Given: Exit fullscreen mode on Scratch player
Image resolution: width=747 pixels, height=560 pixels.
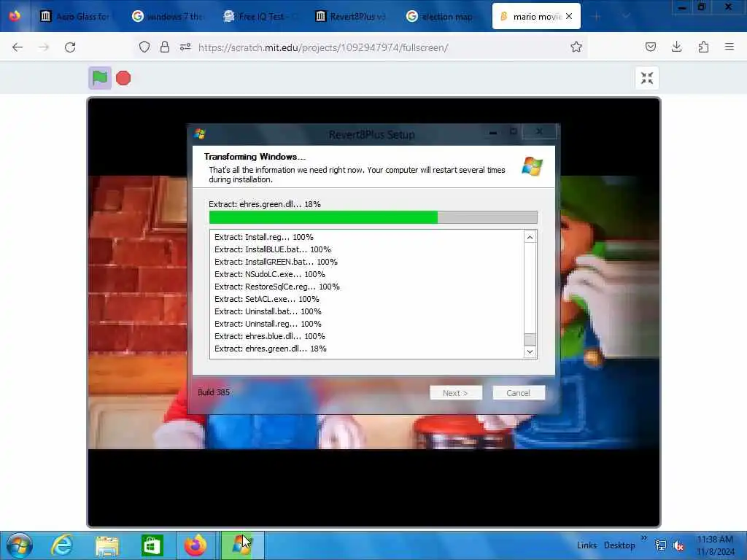Looking at the screenshot, I should click(x=647, y=78).
